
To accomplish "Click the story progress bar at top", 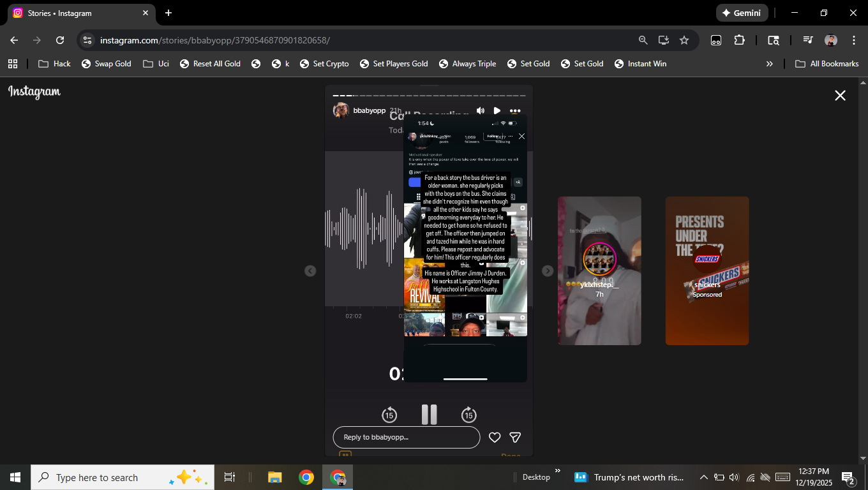I will [429, 96].
